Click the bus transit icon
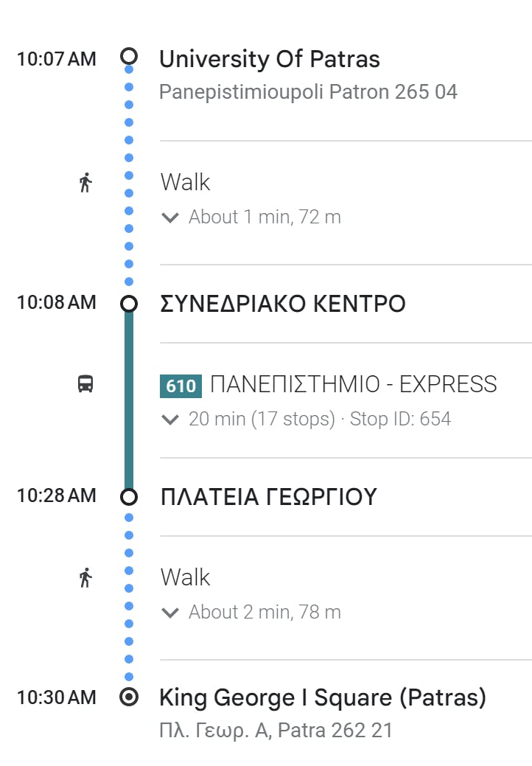532x766 pixels. click(x=85, y=383)
